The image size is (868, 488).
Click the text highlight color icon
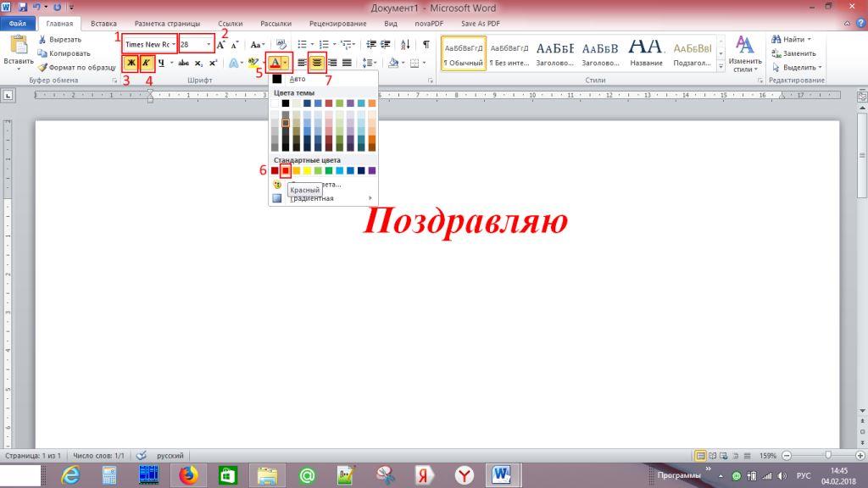pyautogui.click(x=253, y=63)
